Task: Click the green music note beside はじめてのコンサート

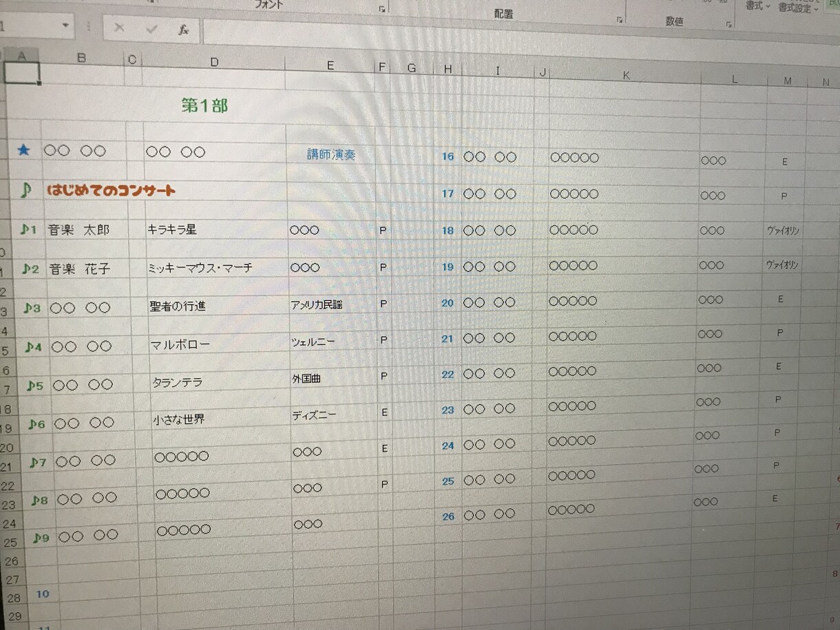Action: (x=25, y=191)
